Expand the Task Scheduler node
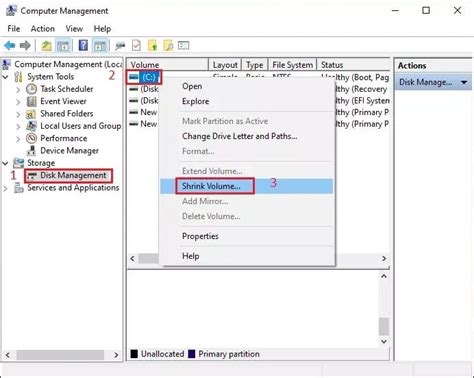This screenshot has height=378, width=474. (x=18, y=89)
